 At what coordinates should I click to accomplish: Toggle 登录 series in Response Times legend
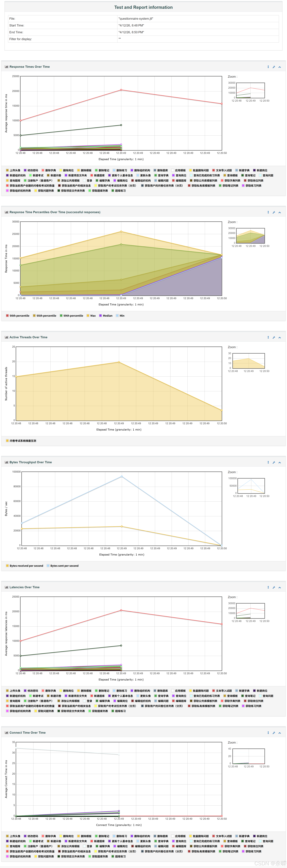click(88, 181)
